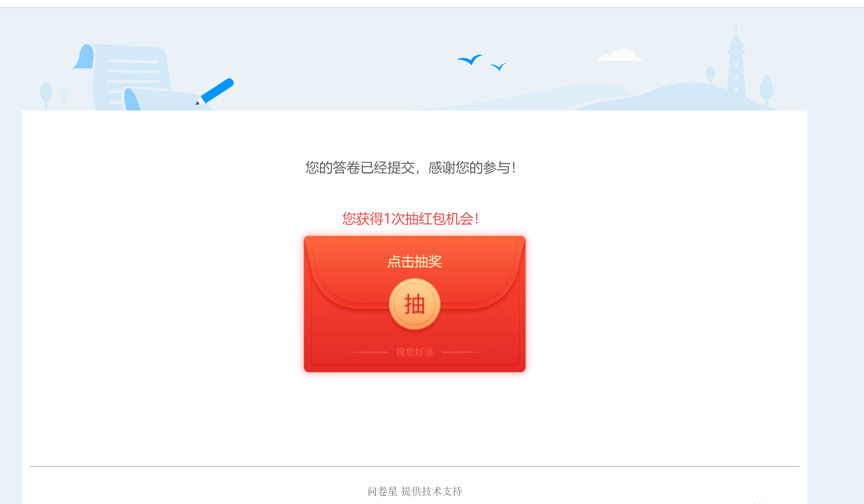
Task: Click the large tree at far left
Action: (46, 96)
